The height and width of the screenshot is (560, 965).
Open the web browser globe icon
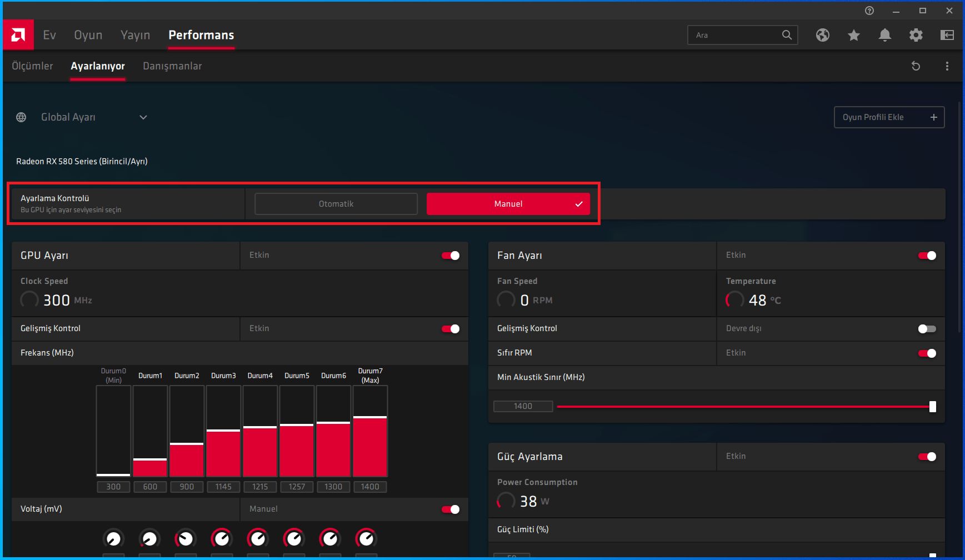tap(822, 35)
